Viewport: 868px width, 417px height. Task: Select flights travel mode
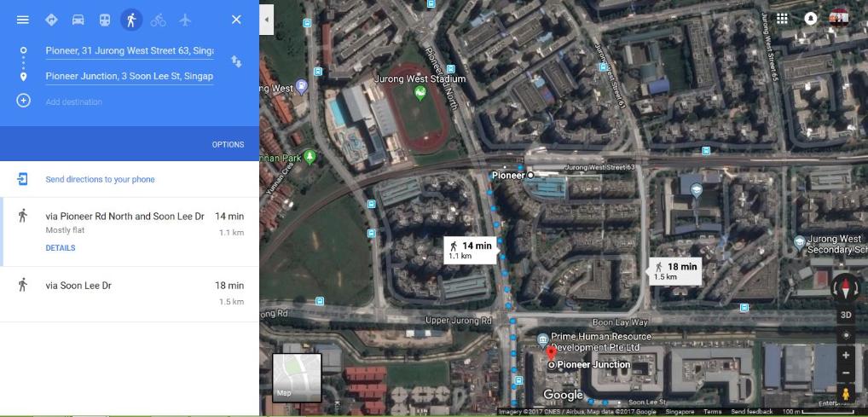tap(185, 20)
